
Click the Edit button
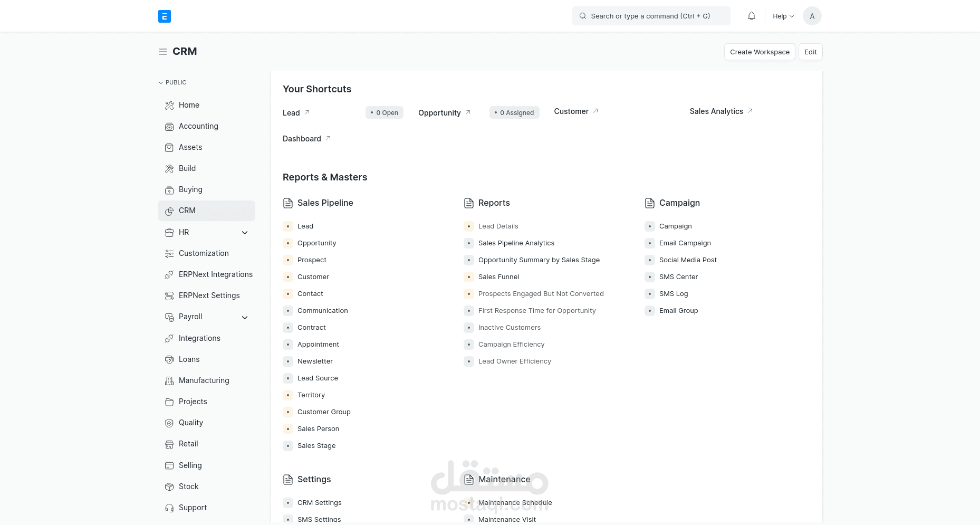click(810, 52)
